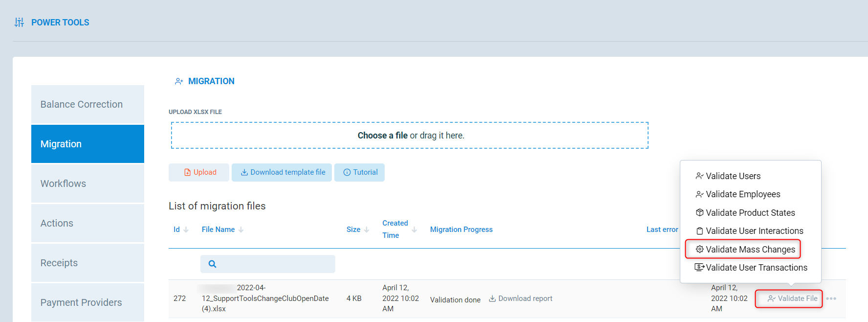Choose Validate Employees option
This screenshot has height=322, width=868.
742,194
